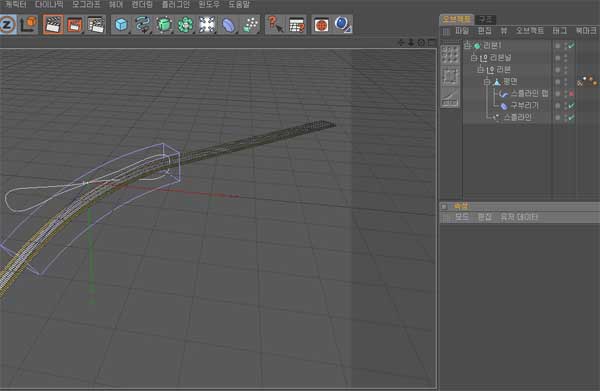Toggle the green check for 리본1 object
Image resolution: width=600 pixels, height=391 pixels.
pos(571,46)
